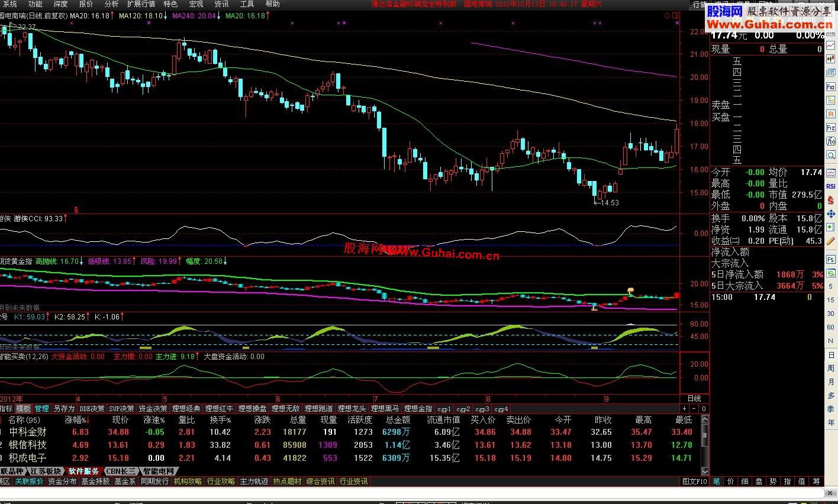Open the stacked windows icon in sidebar
Image resolution: width=838 pixels, height=504 pixels.
click(x=831, y=72)
